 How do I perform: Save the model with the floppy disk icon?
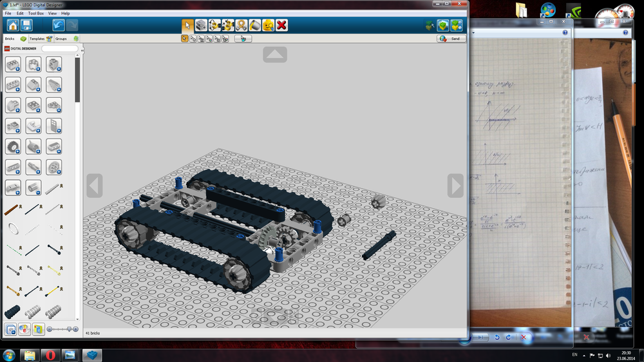(26, 26)
